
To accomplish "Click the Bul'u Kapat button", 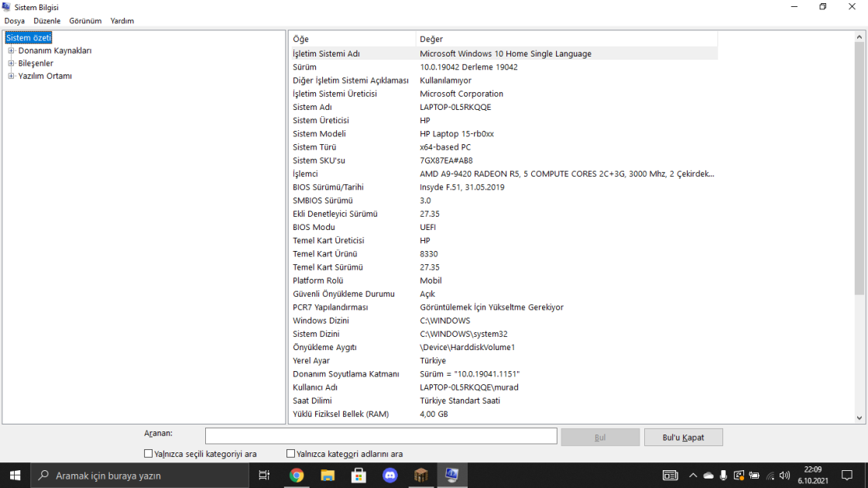I will coord(683,437).
